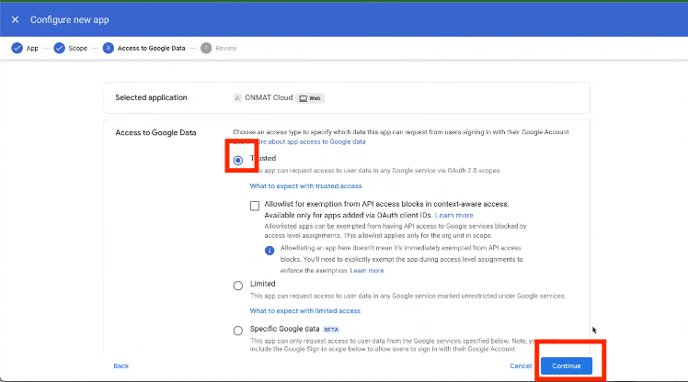
Task: Select the Trusted radio button
Action: 238,160
